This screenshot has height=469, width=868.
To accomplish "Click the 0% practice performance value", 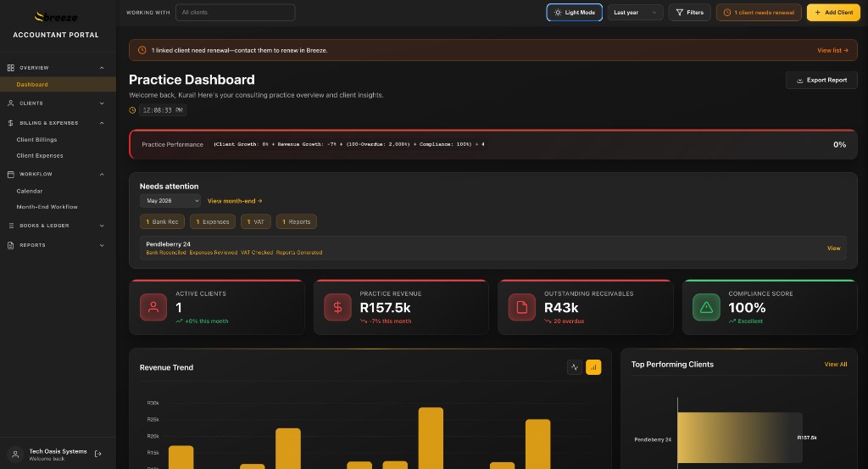I will [840, 144].
